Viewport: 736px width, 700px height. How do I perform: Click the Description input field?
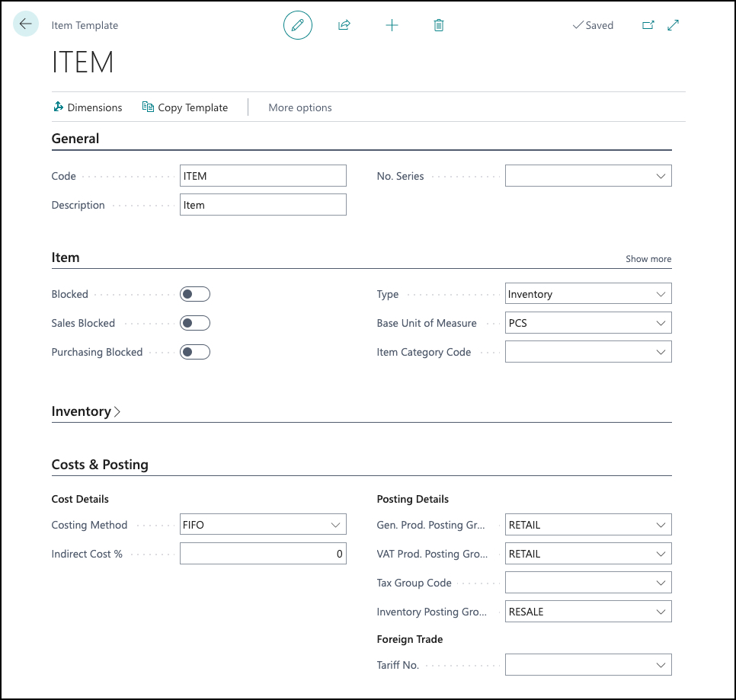click(263, 205)
